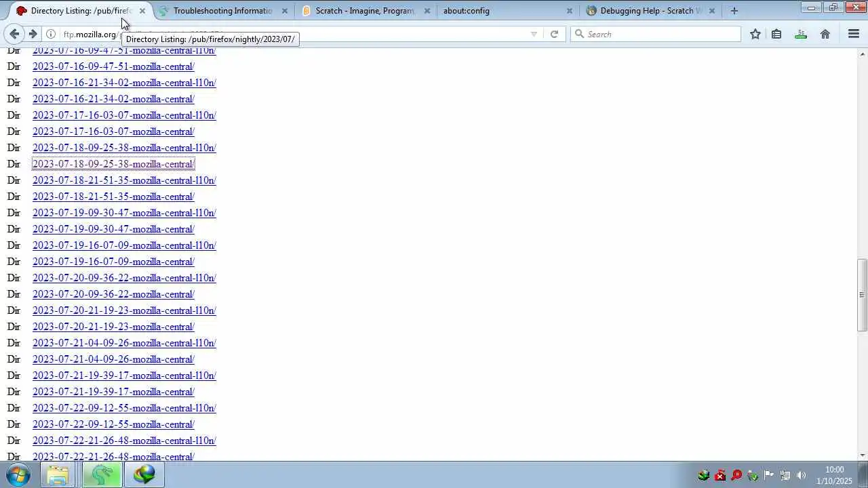Open 2023-07-19-09-30-47-mozilla-central/ directory
This screenshot has width=868, height=488.
click(113, 229)
